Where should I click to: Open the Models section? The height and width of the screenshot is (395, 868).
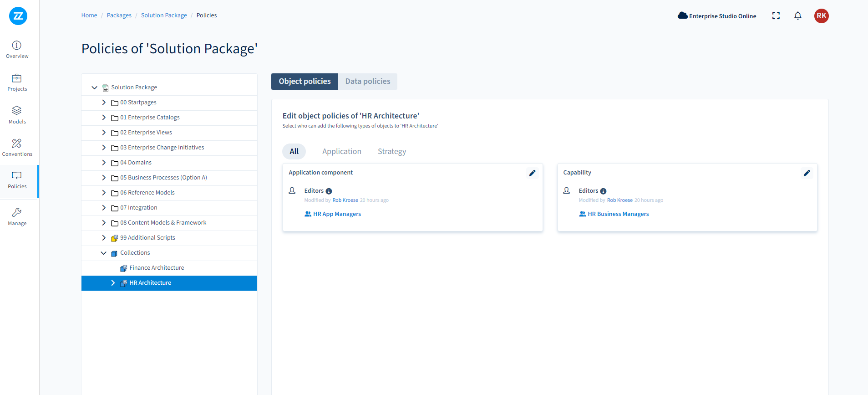(17, 115)
